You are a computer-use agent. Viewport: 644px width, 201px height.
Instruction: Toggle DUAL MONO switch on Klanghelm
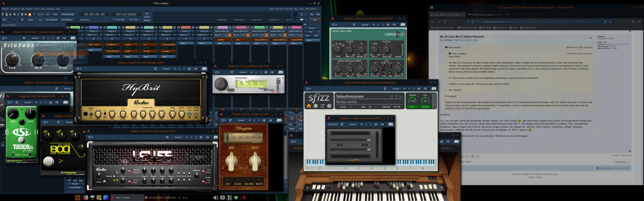coord(249,180)
